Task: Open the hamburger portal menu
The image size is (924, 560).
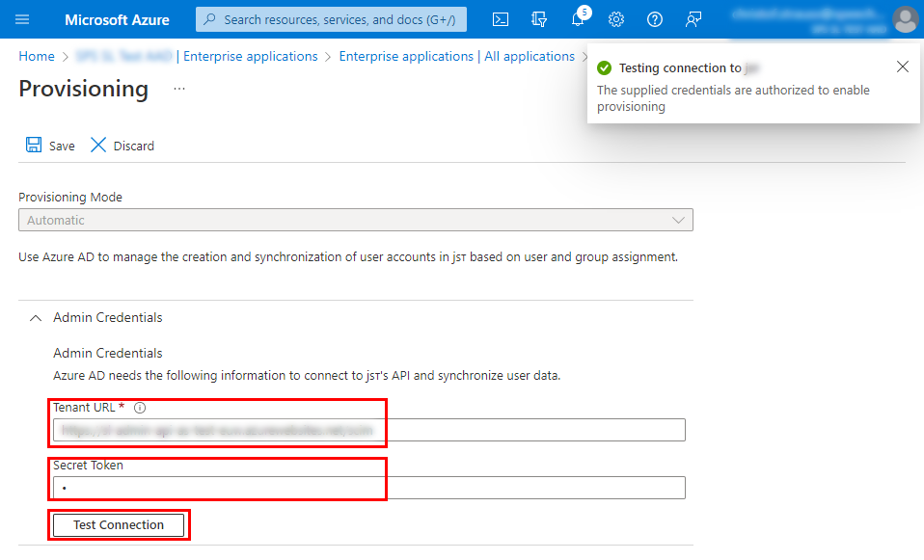Action: click(x=22, y=19)
